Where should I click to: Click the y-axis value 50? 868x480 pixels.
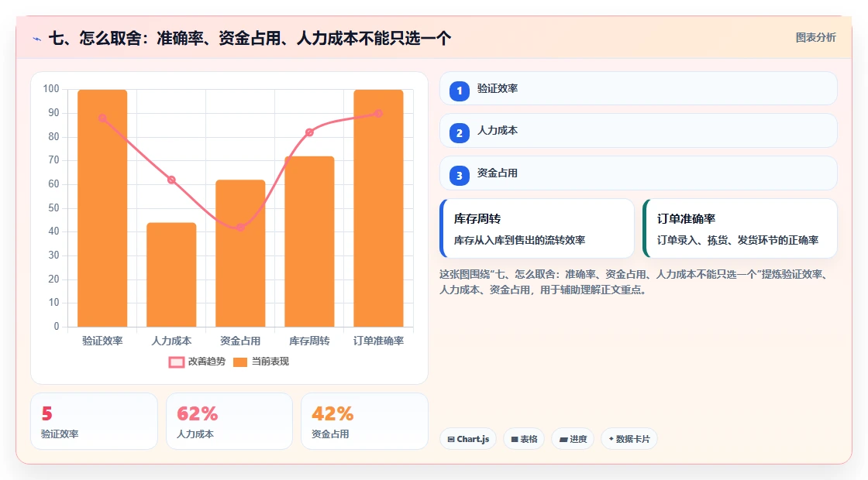(53, 208)
